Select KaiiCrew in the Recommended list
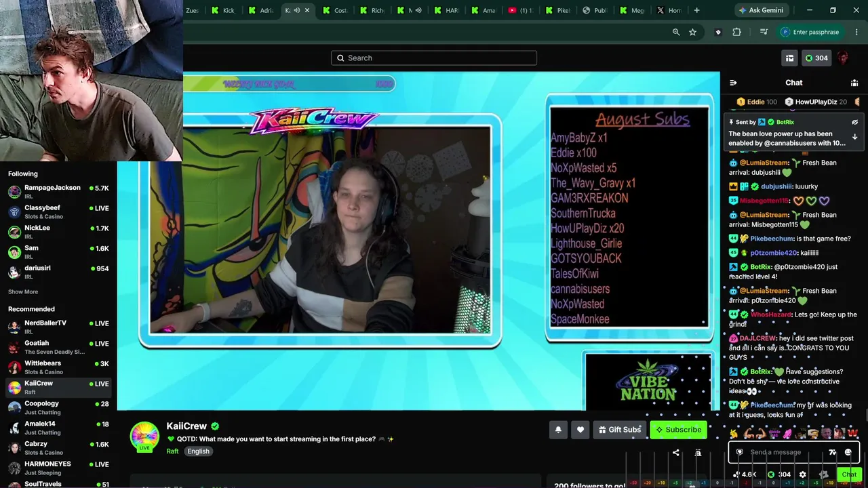 tap(58, 387)
